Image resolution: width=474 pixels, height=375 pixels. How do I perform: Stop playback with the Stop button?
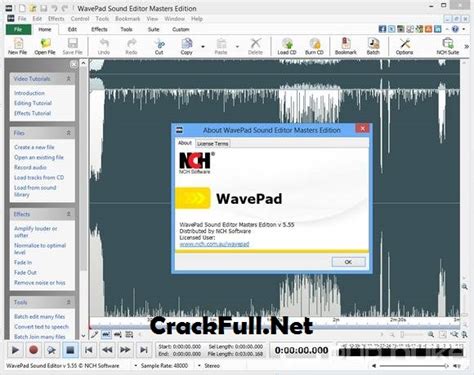pyautogui.click(x=70, y=350)
